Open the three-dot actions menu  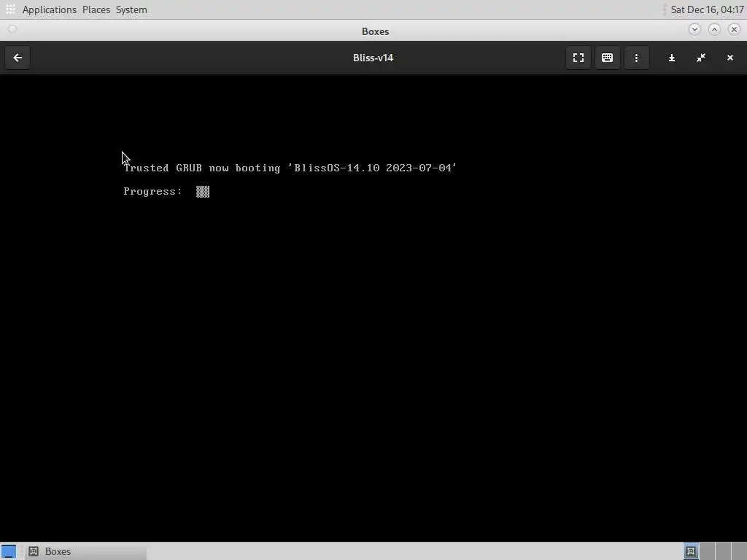click(636, 58)
